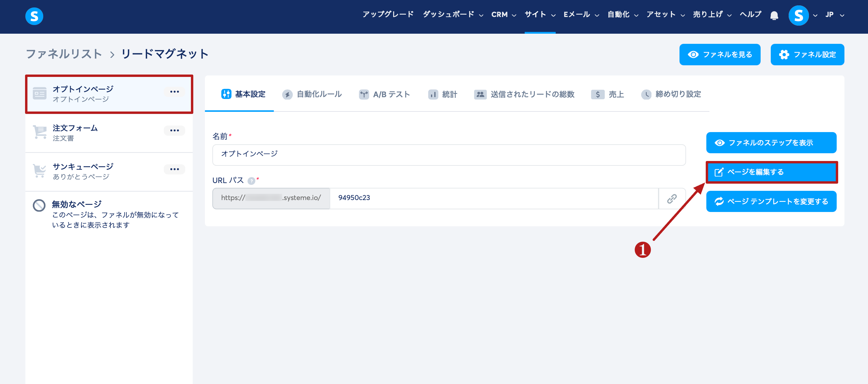Open the three-dot menu for サンキューページ
The image size is (868, 384).
click(x=174, y=169)
